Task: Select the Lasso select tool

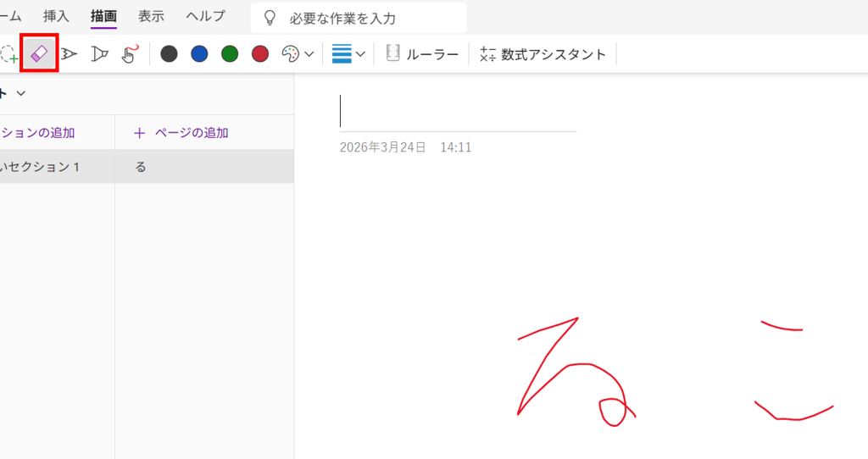Action: (x=8, y=54)
